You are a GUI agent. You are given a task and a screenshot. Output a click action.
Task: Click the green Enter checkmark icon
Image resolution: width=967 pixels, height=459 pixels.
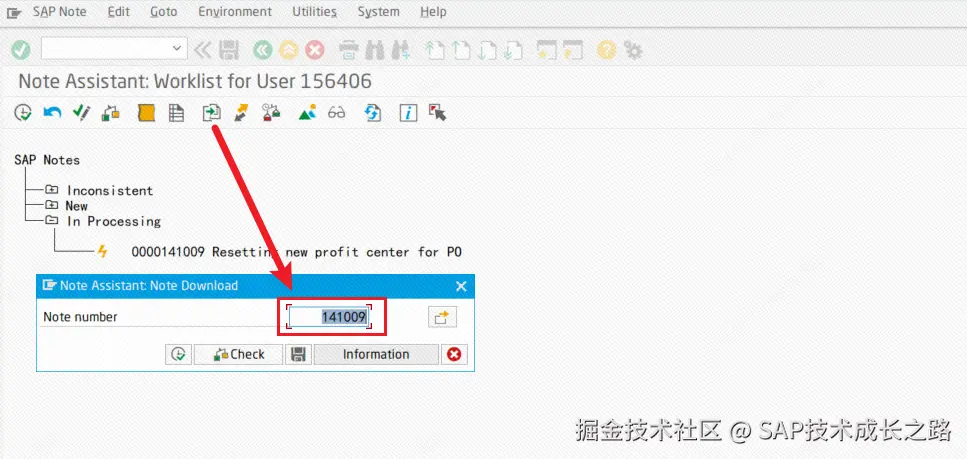point(20,50)
